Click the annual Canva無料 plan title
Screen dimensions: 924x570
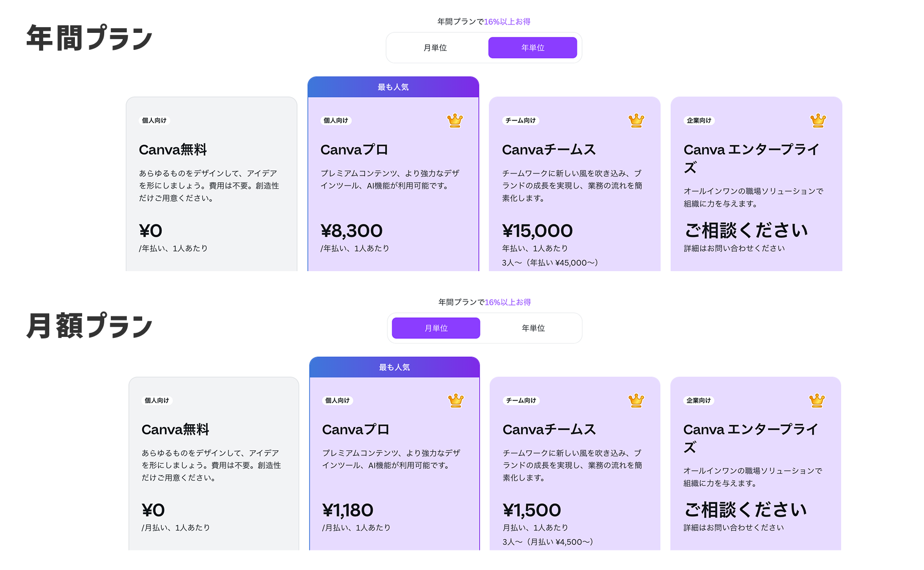tap(172, 150)
